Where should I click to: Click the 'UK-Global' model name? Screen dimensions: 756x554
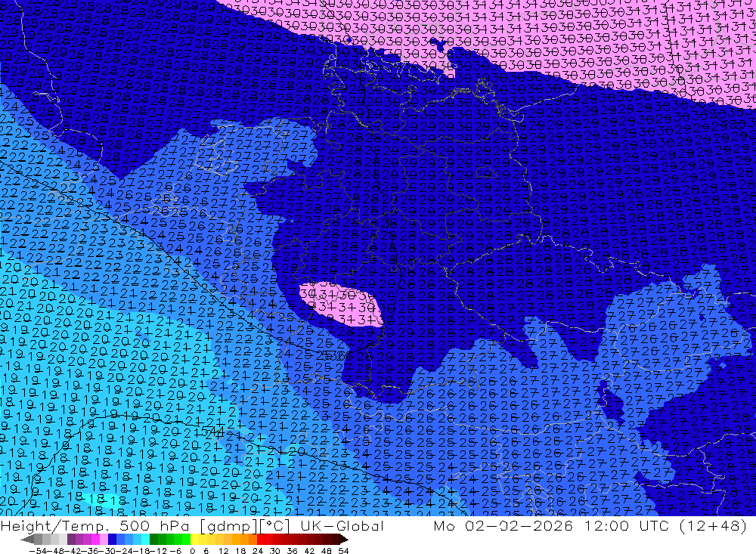[342, 525]
